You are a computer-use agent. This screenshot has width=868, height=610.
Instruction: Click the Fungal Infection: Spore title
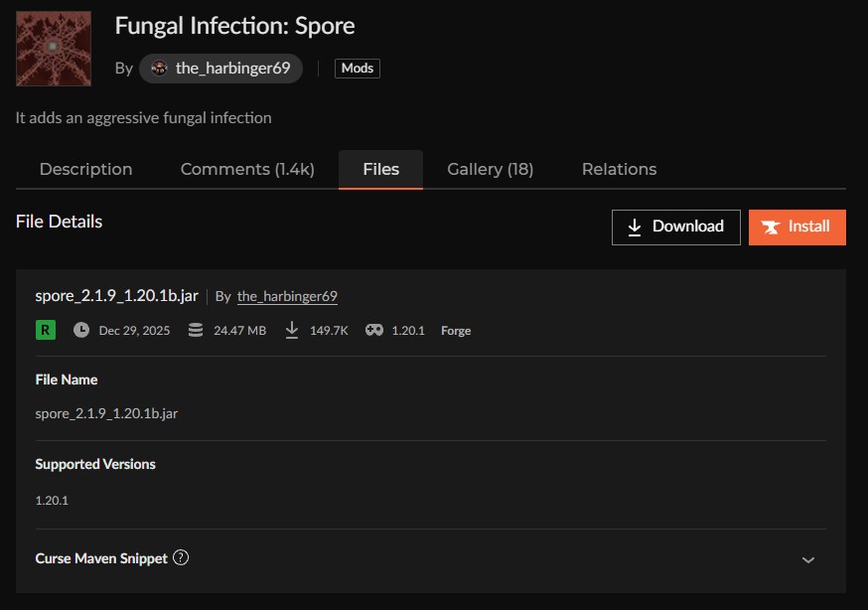point(234,26)
